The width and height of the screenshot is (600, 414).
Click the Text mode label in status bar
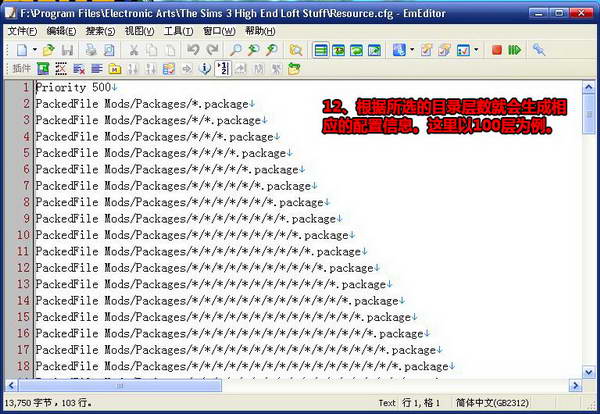coord(387,402)
